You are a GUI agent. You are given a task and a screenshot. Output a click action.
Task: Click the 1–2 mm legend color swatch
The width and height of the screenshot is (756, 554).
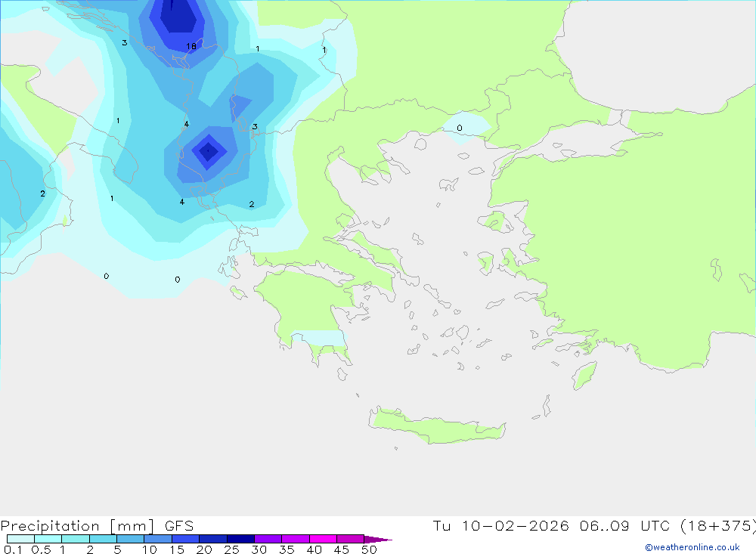pyautogui.click(x=75, y=539)
